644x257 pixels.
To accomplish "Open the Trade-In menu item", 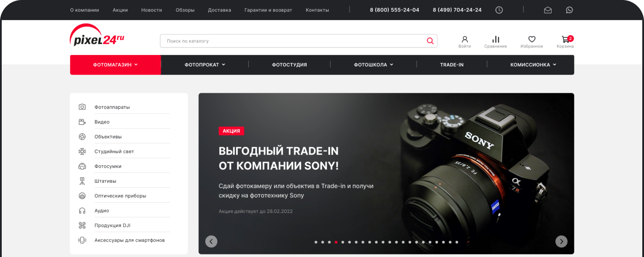I will click(x=452, y=65).
